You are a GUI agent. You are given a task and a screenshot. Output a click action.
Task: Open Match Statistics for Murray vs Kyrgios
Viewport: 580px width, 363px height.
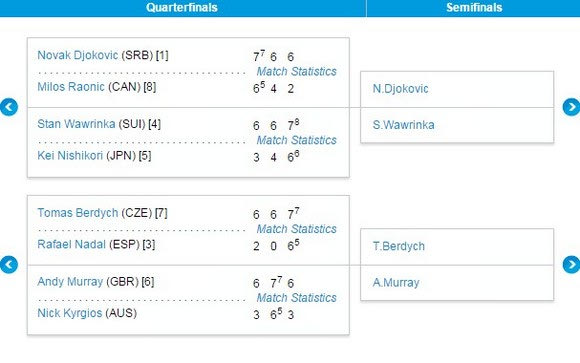[297, 298]
